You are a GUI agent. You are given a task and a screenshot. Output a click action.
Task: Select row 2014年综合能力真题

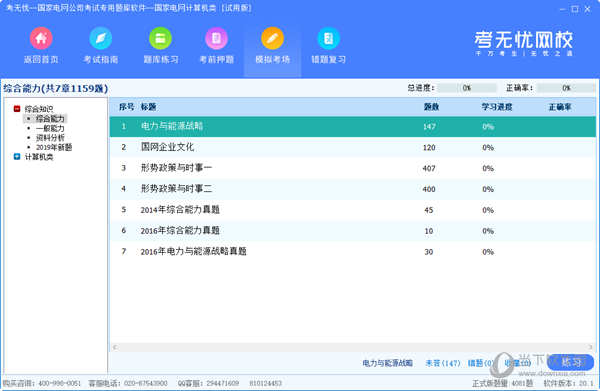[352, 210]
